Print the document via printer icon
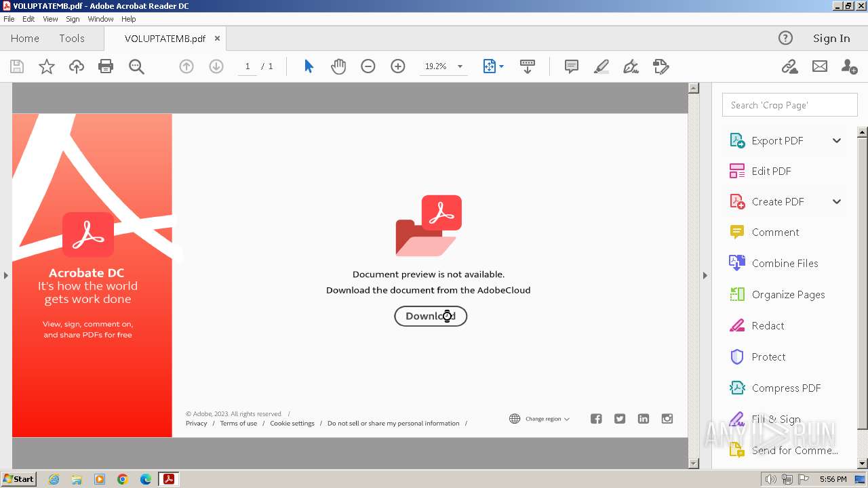 [106, 66]
